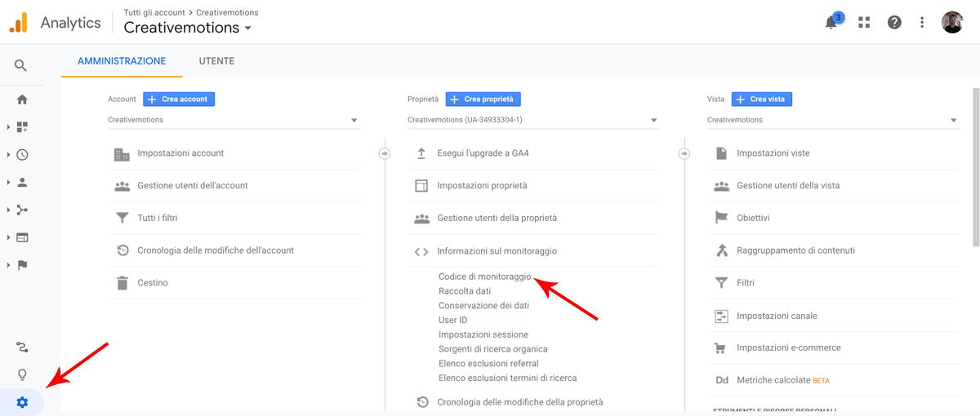This screenshot has height=416, width=980.
Task: Open Acquisition branching icon in sidebar
Action: (x=22, y=210)
